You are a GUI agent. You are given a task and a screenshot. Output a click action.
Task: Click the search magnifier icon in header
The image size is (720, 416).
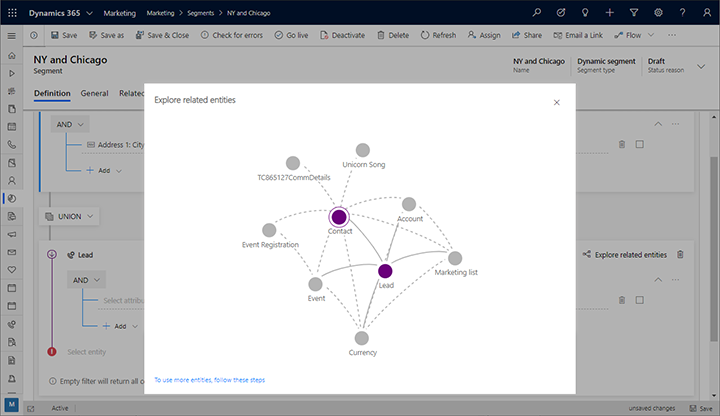(x=536, y=13)
